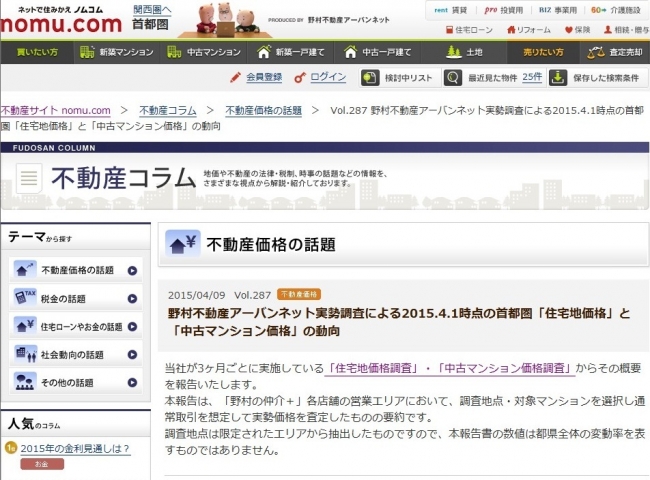
Task: Click 不動産コラム breadcrumb link
Action: point(167,110)
